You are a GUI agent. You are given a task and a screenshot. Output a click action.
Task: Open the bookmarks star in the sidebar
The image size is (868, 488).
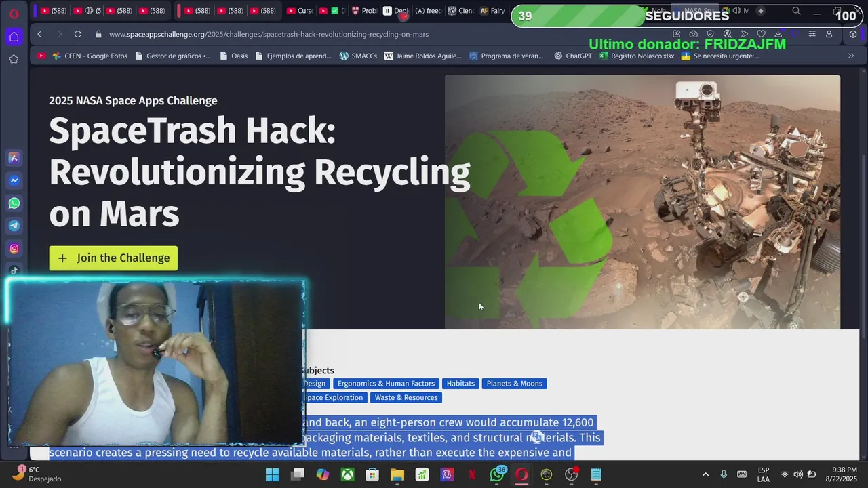[x=14, y=59]
